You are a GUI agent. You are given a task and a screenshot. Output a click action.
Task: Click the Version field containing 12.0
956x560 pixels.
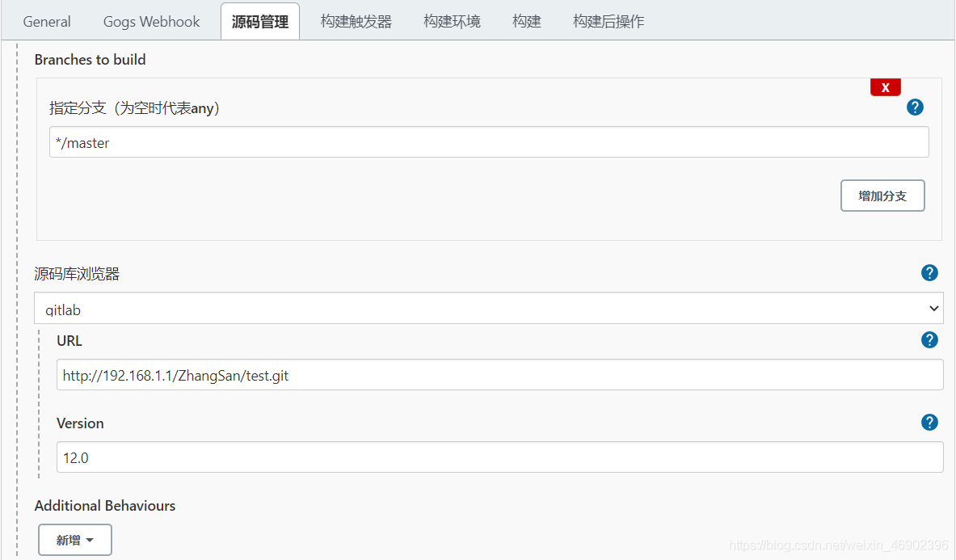click(499, 457)
